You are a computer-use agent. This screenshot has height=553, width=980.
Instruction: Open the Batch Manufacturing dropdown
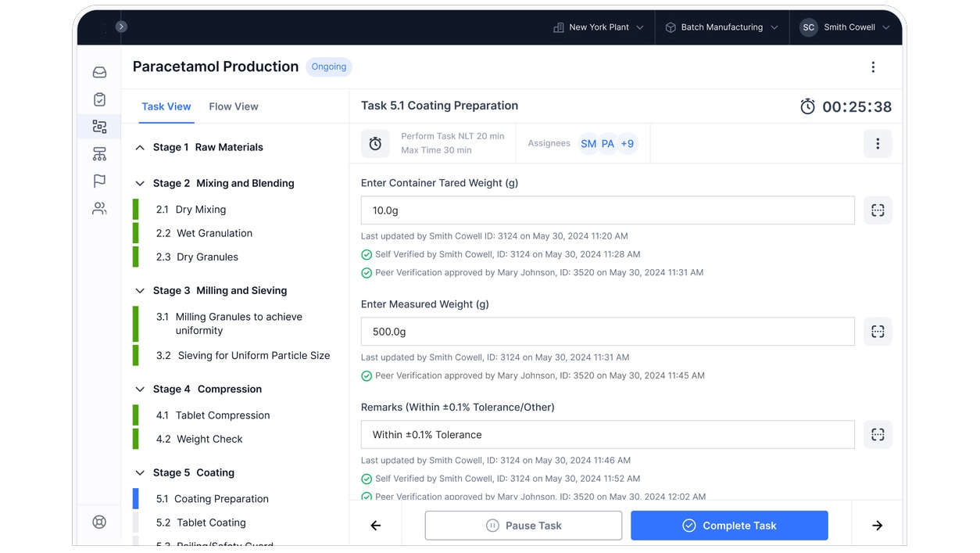point(721,27)
